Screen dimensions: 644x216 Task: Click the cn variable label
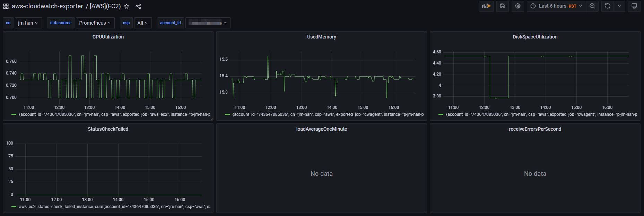tap(8, 23)
